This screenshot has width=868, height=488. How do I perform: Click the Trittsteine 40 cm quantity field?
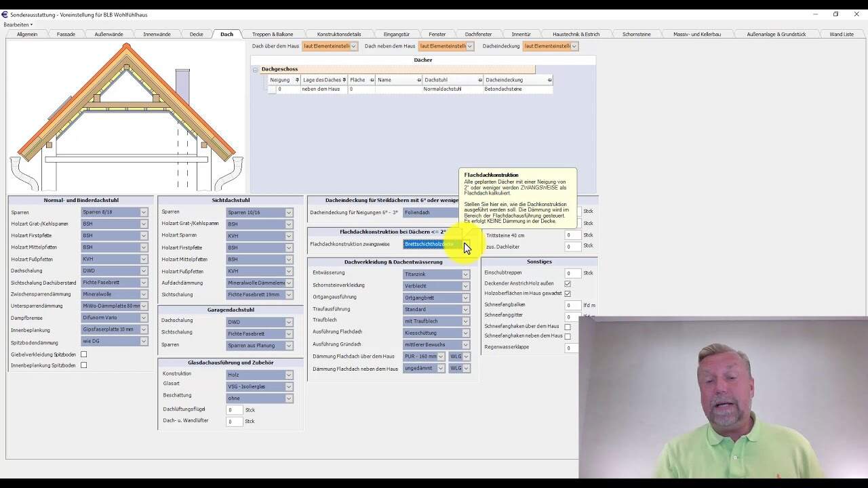[x=573, y=235]
